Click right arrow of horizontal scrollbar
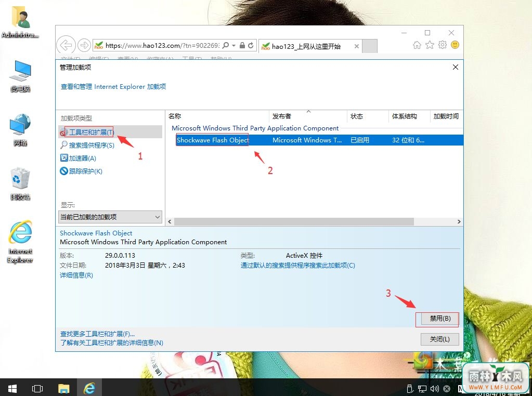The width and height of the screenshot is (532, 396). click(x=459, y=222)
